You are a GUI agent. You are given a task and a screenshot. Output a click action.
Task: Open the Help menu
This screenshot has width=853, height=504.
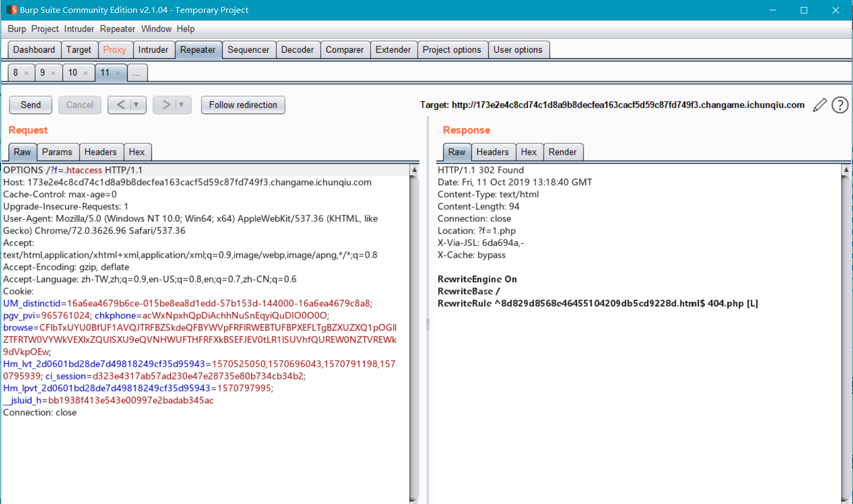coord(185,29)
